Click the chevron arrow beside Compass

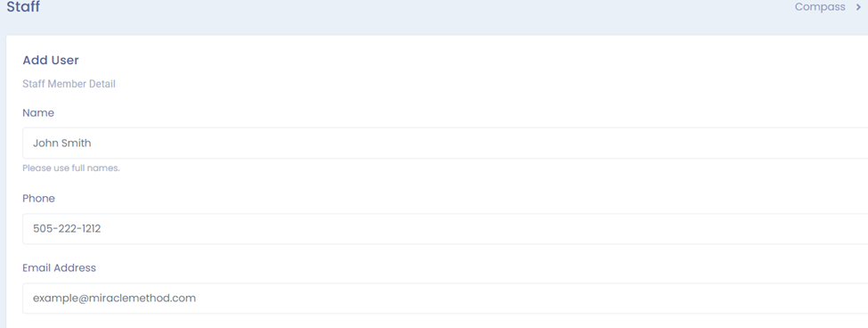[858, 7]
